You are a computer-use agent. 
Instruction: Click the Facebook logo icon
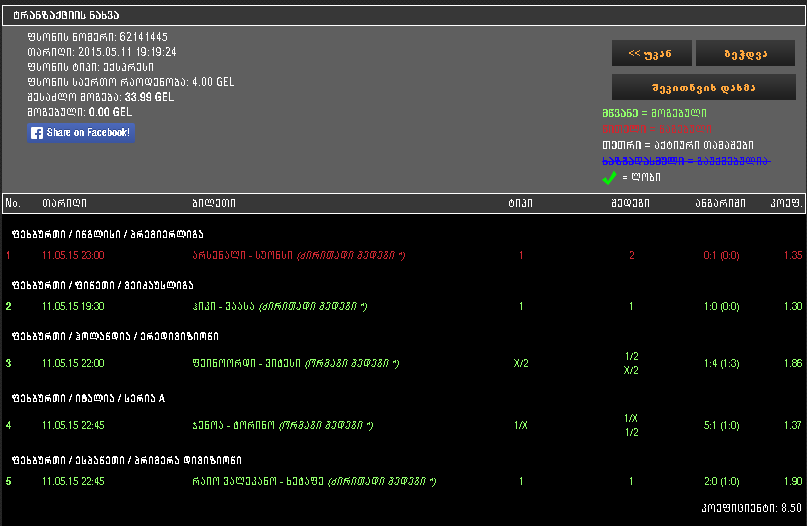click(37, 133)
